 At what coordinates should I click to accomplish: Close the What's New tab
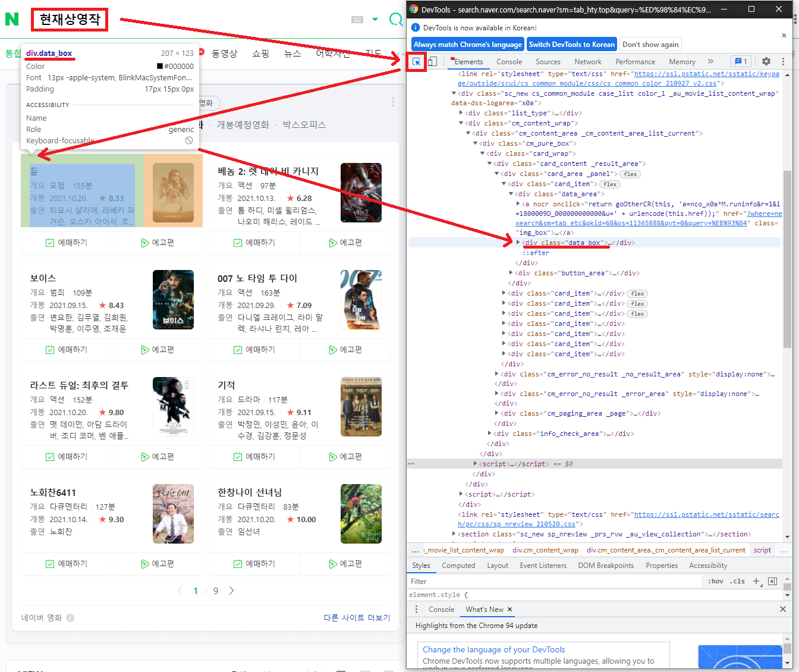coord(509,610)
